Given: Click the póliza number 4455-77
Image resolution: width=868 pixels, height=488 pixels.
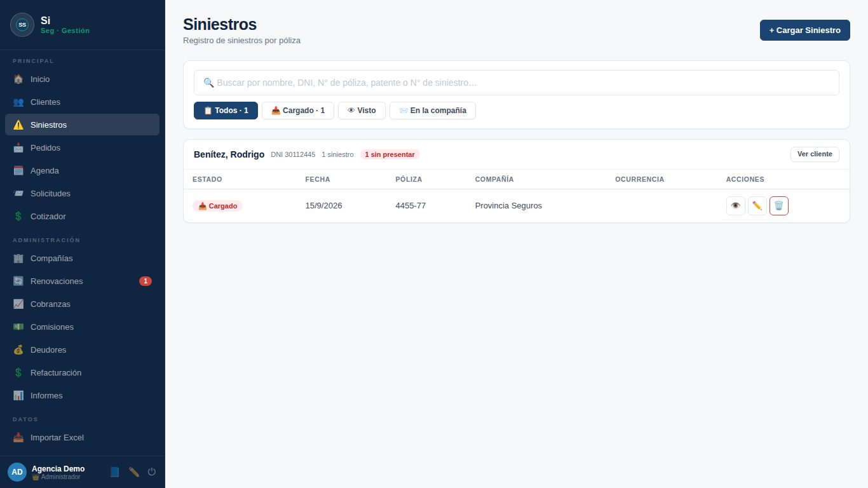Looking at the screenshot, I should pos(410,206).
